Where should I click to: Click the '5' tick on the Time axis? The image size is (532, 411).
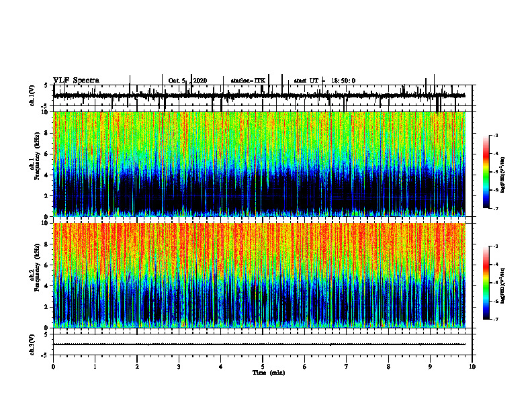[x=263, y=367]
